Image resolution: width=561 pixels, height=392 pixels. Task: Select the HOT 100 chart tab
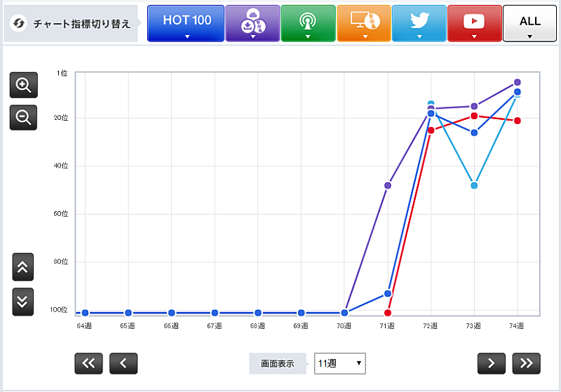pyautogui.click(x=186, y=23)
